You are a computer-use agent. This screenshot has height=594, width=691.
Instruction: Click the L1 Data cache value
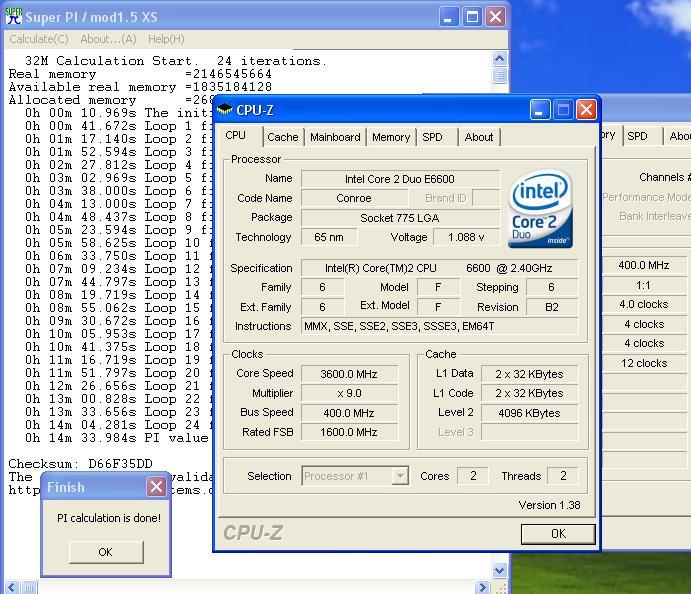point(529,374)
